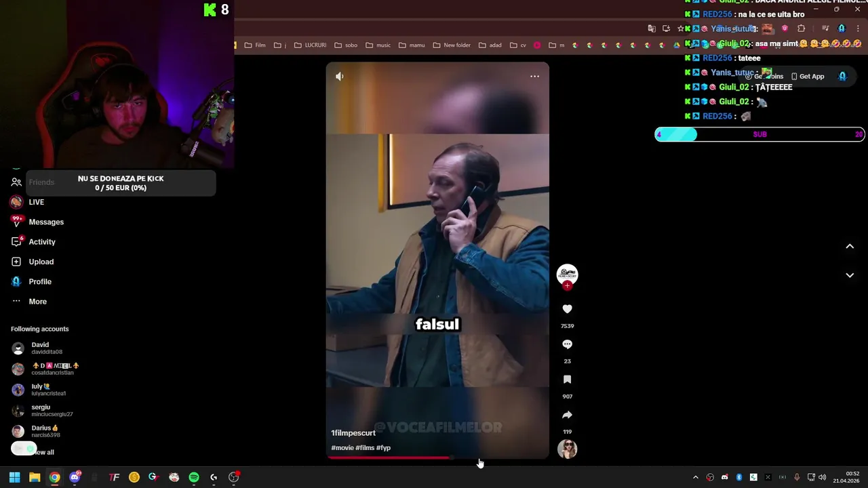Viewport: 868px width, 488px height.
Task: Open the video comments bubble icon
Action: [568, 344]
